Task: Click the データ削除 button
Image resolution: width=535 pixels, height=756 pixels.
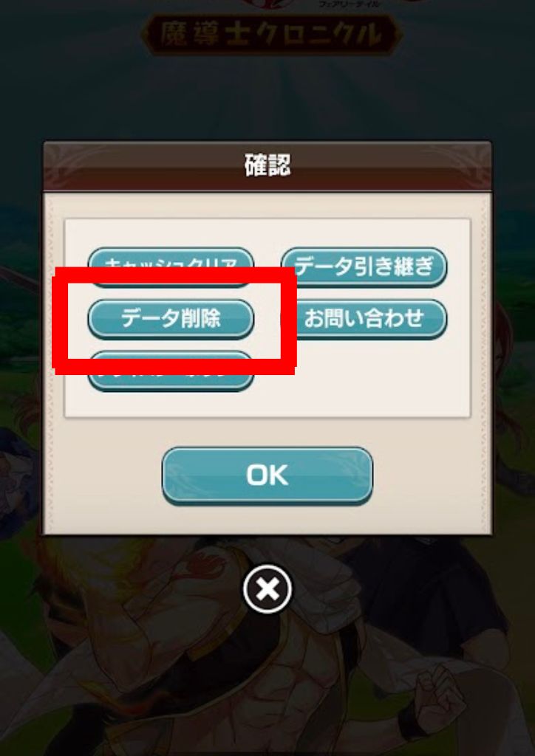Action: [171, 319]
